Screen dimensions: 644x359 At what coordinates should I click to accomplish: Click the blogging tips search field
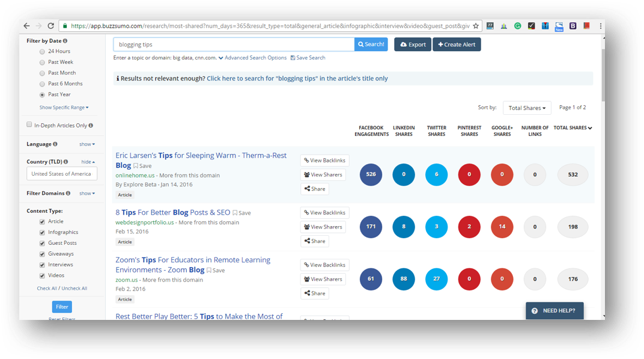tap(234, 44)
